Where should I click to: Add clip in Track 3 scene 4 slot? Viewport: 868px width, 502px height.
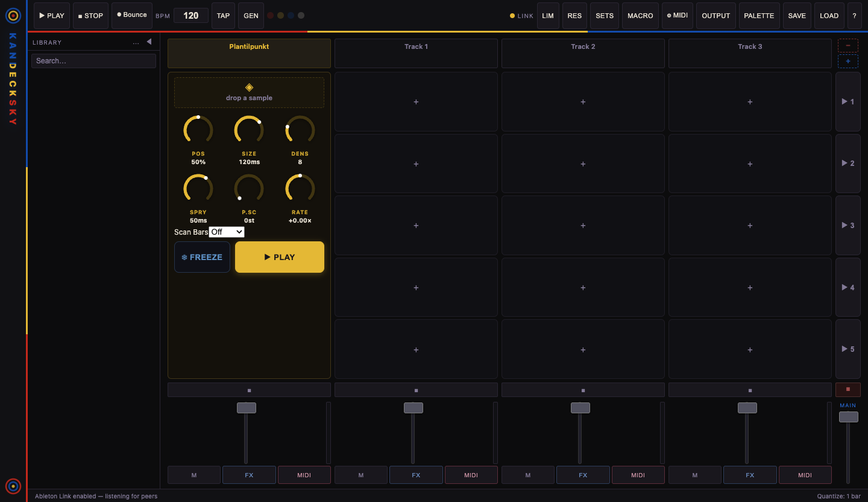(x=750, y=288)
